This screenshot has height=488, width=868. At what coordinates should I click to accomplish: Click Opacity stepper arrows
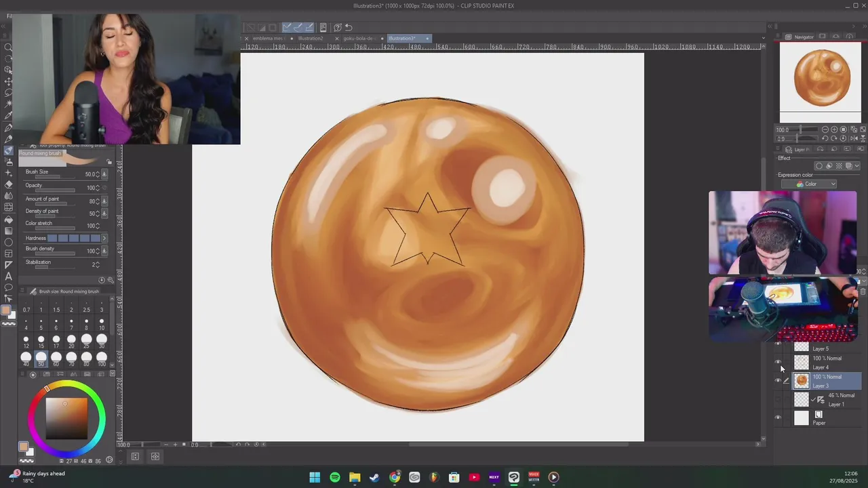[98, 188]
